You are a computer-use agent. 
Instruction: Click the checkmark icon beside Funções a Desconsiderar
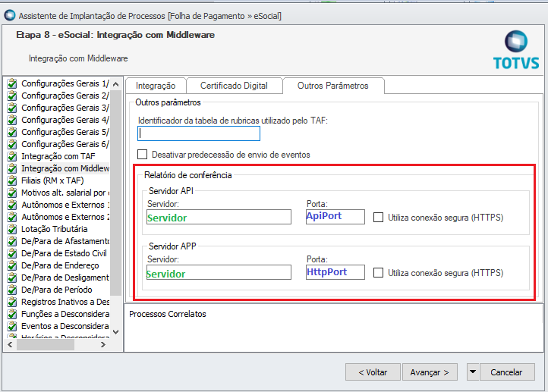[12, 314]
